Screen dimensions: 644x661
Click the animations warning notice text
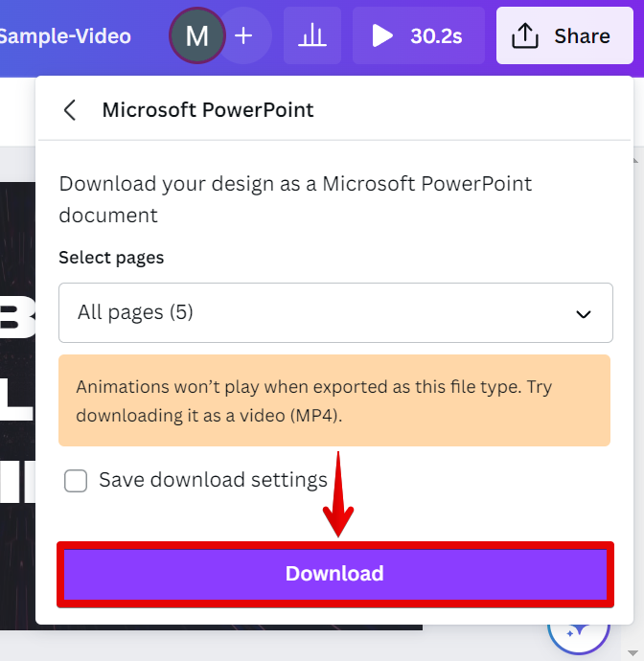313,400
